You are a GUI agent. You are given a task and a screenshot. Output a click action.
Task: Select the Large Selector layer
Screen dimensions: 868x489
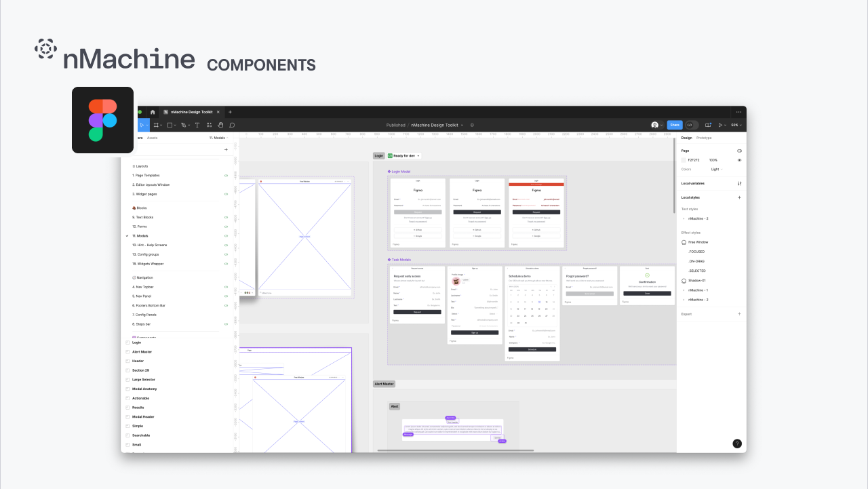143,380
